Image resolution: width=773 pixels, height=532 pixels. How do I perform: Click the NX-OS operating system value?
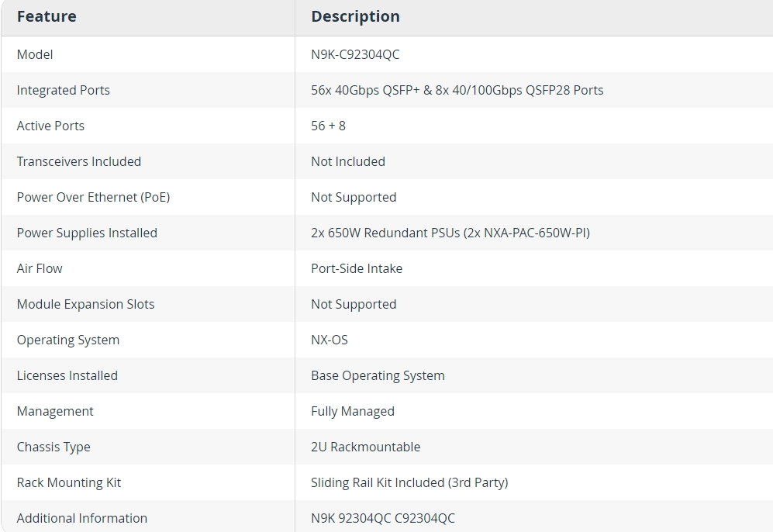(x=330, y=340)
